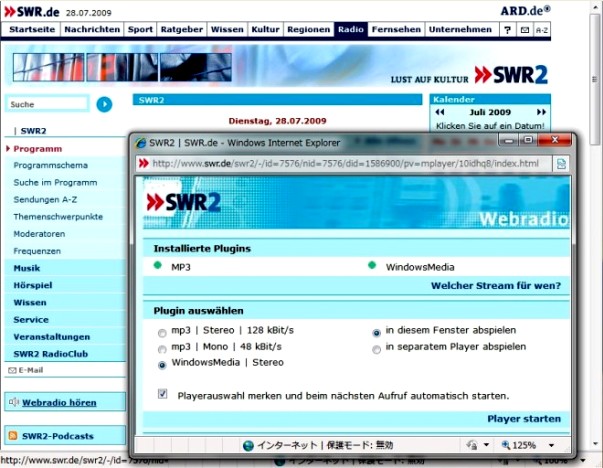Click the popup window address bar URL

(x=345, y=164)
